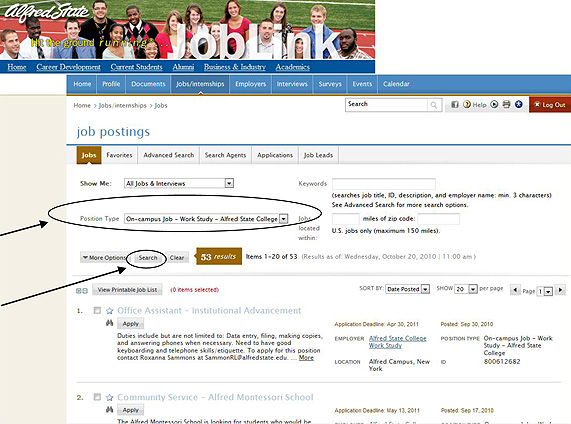Click the top-level Home site link
571x424 pixels.
point(17,67)
